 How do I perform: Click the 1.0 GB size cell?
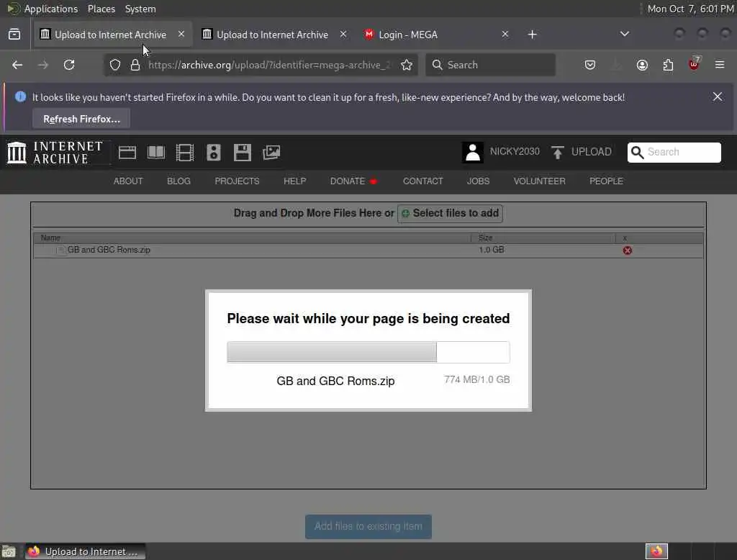click(x=491, y=250)
